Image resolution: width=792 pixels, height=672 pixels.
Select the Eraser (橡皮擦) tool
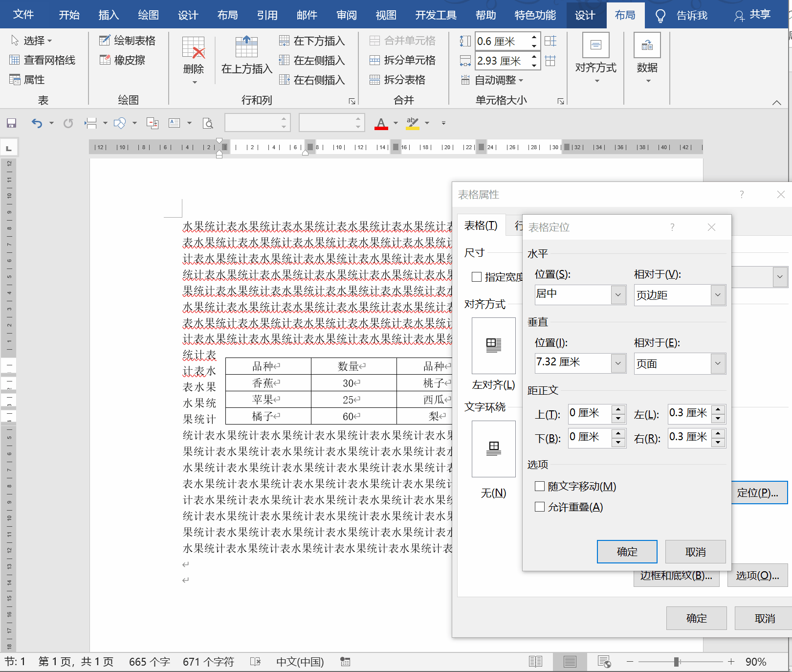click(x=123, y=60)
